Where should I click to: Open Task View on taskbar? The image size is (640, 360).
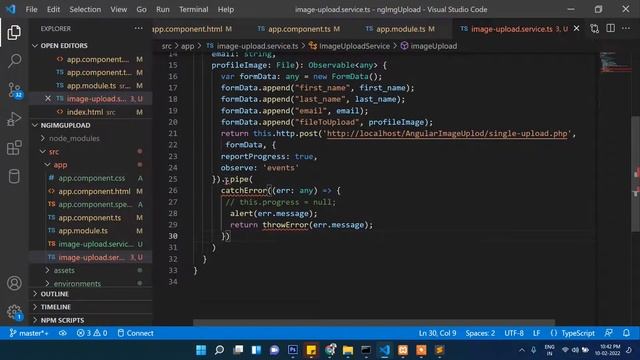click(238, 350)
